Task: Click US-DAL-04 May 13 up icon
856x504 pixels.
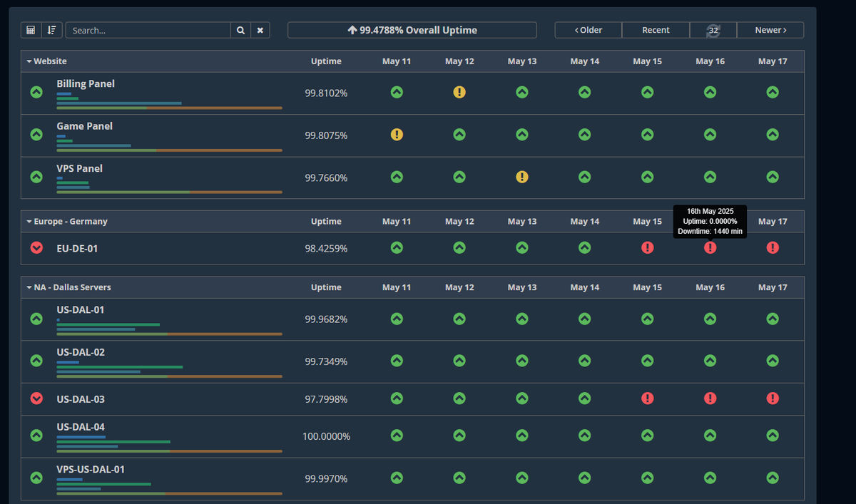Action: 522,435
